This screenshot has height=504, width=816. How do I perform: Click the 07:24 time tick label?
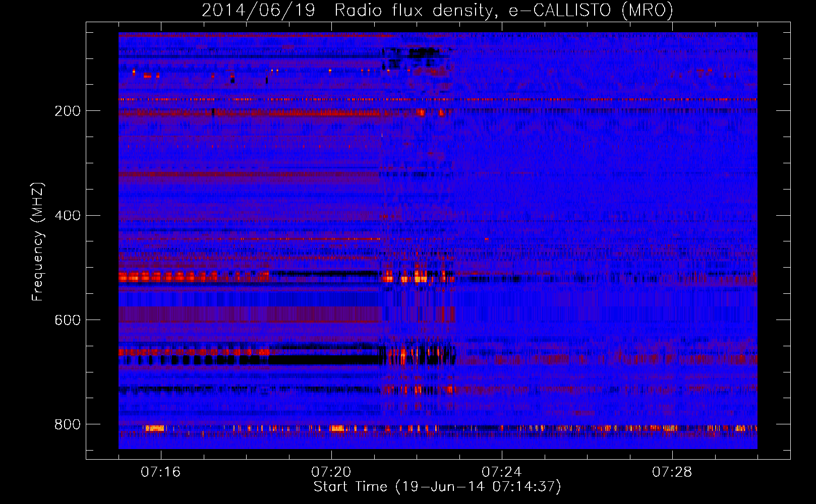(x=501, y=472)
